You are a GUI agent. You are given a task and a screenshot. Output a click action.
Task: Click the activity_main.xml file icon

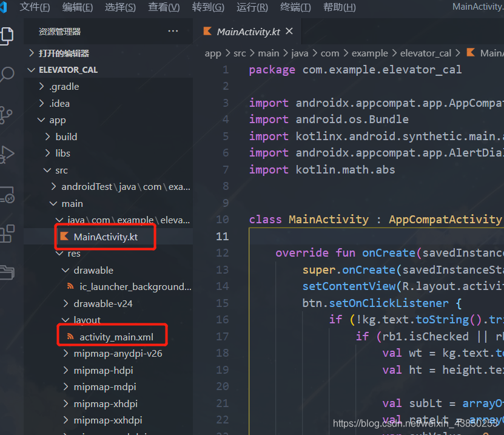[x=70, y=336]
